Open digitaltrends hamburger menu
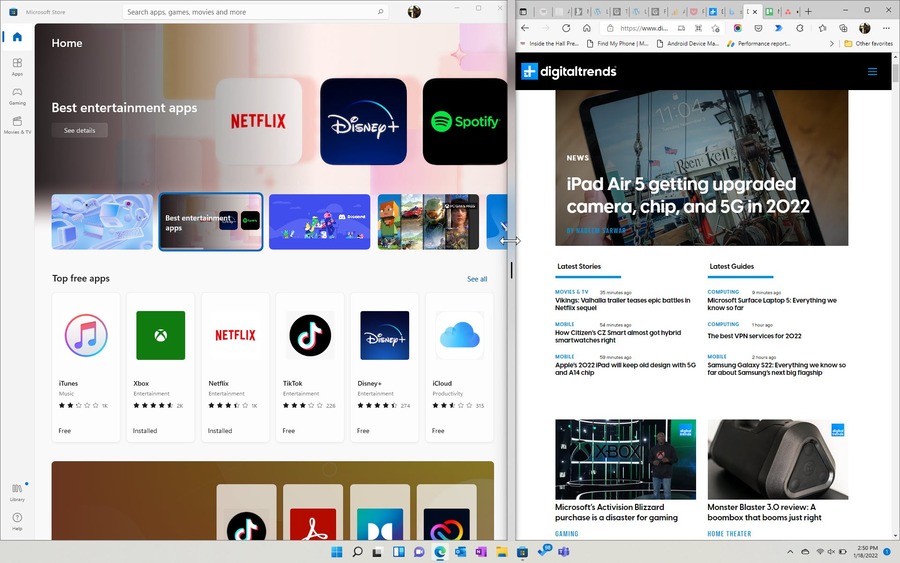900x563 pixels. (x=872, y=72)
